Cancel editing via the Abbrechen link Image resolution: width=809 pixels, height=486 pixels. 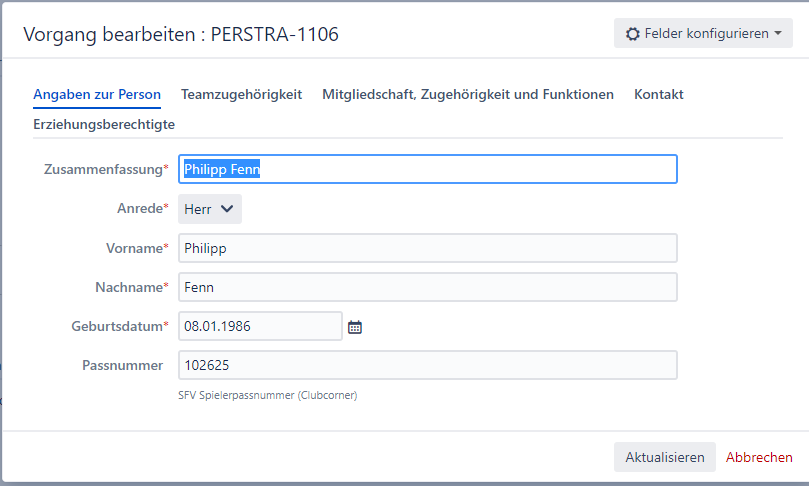tap(759, 457)
